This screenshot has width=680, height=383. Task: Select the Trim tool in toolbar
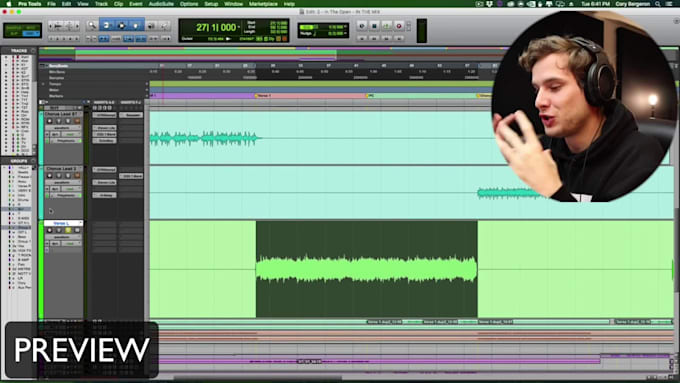point(106,26)
